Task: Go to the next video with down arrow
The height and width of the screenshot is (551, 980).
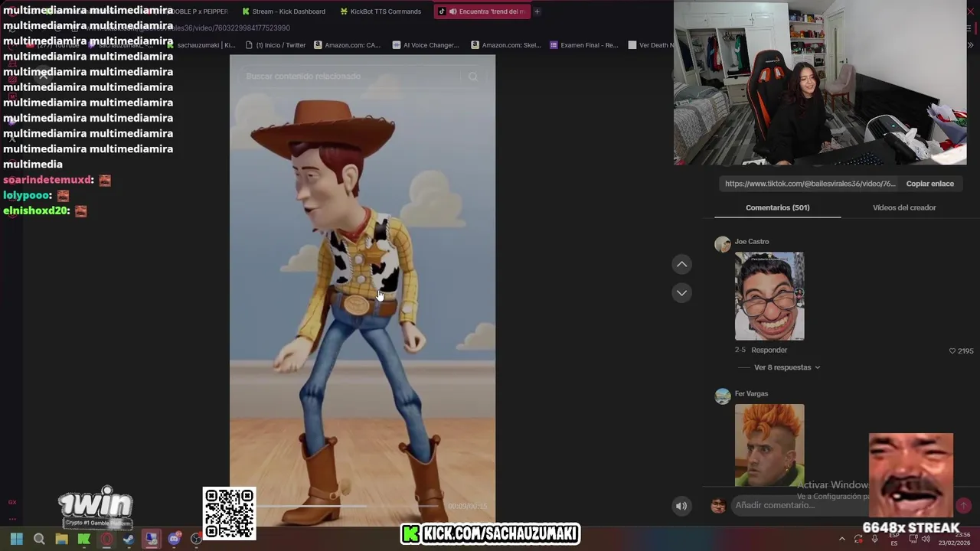Action: click(x=681, y=292)
